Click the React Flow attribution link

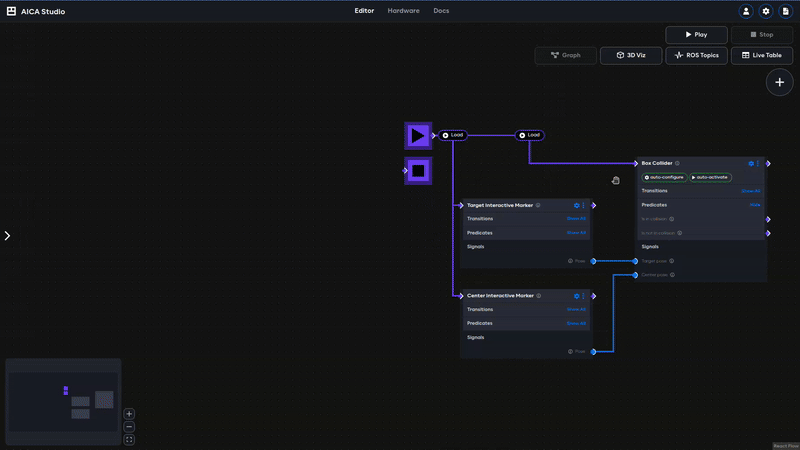(x=786, y=446)
